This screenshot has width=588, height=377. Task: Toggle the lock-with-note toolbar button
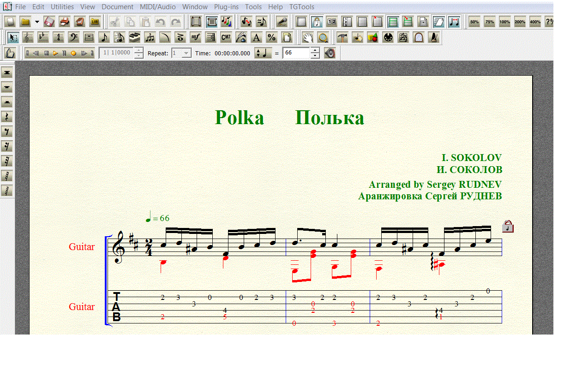click(x=317, y=22)
